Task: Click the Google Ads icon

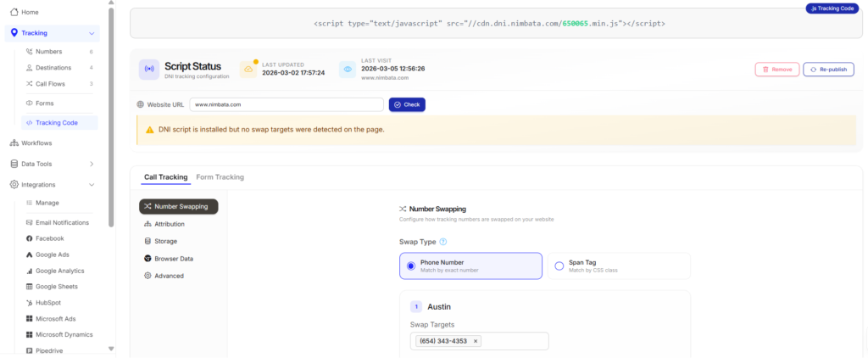Action: [x=29, y=255]
